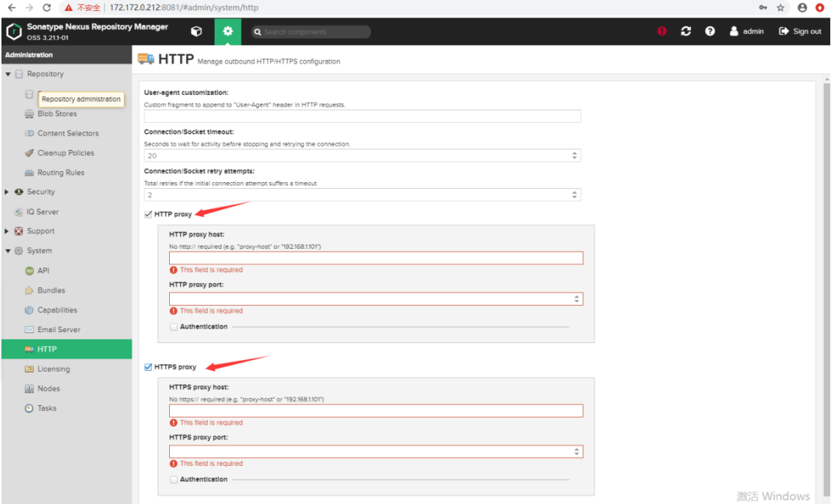Open the admin user account
The width and height of the screenshot is (831, 504).
click(746, 31)
